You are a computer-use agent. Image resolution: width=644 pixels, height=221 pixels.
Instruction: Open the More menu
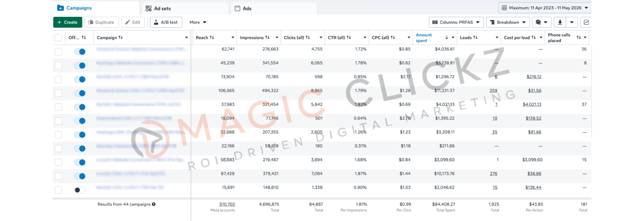pos(198,23)
